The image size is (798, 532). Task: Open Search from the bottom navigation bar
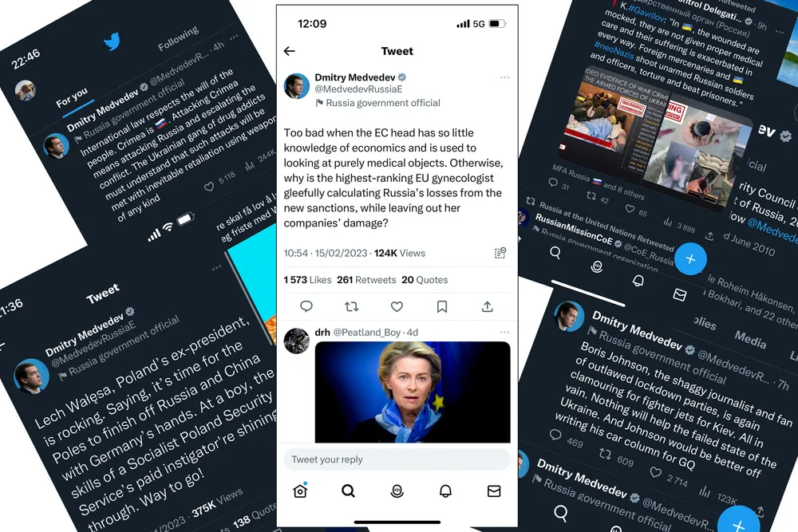point(348,491)
